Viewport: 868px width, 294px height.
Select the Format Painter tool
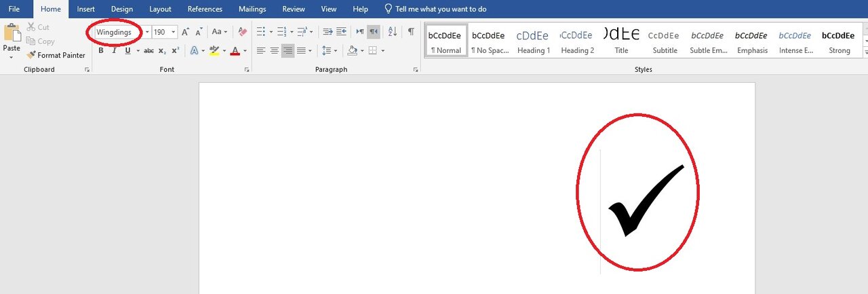point(56,55)
